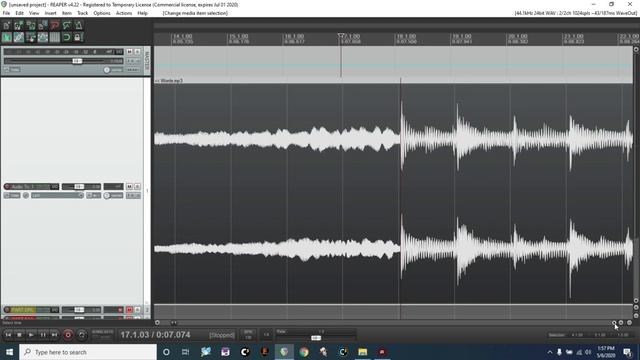Open the Options menu
The width and height of the screenshot is (640, 360).
pos(102,13)
